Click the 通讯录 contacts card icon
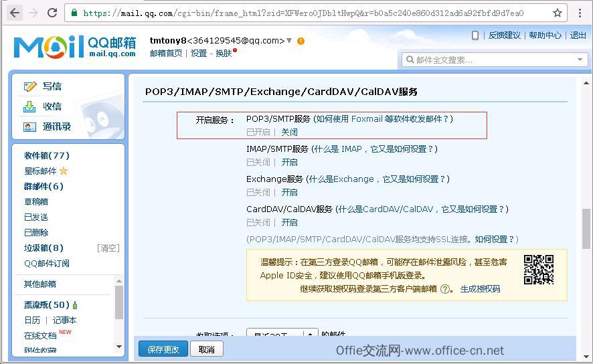Image resolution: width=593 pixels, height=364 pixels. 29,126
